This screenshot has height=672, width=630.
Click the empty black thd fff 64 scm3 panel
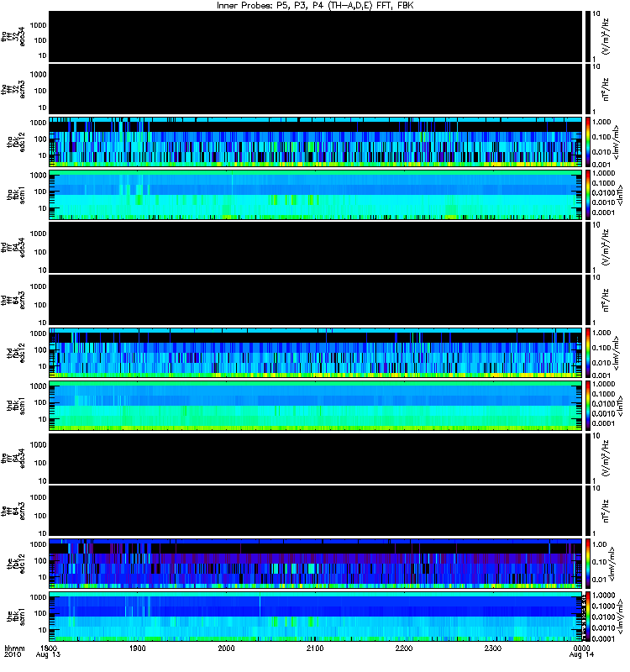(x=316, y=300)
